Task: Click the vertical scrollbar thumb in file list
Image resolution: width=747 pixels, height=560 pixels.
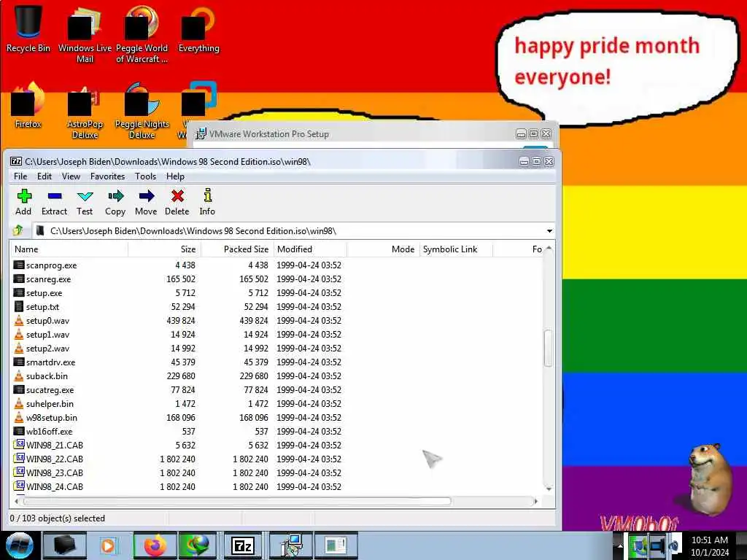Action: pyautogui.click(x=549, y=348)
